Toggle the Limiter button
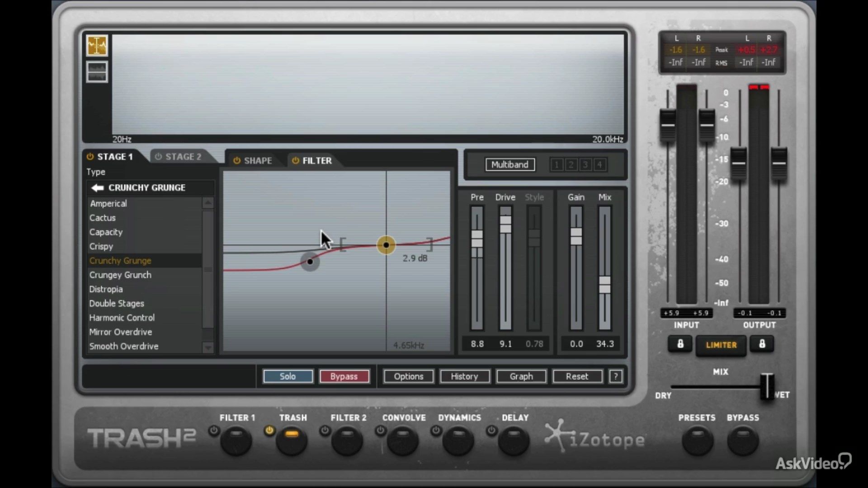 (x=721, y=345)
